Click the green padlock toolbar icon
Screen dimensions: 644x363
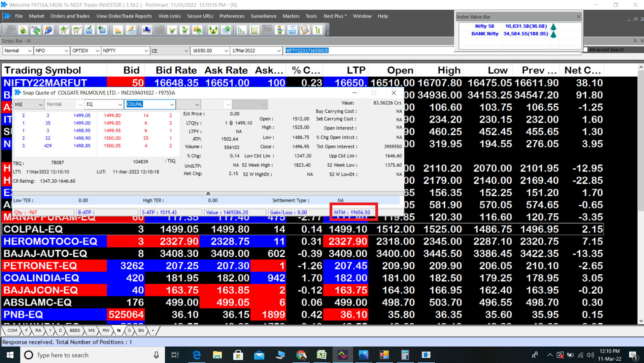tap(23, 30)
